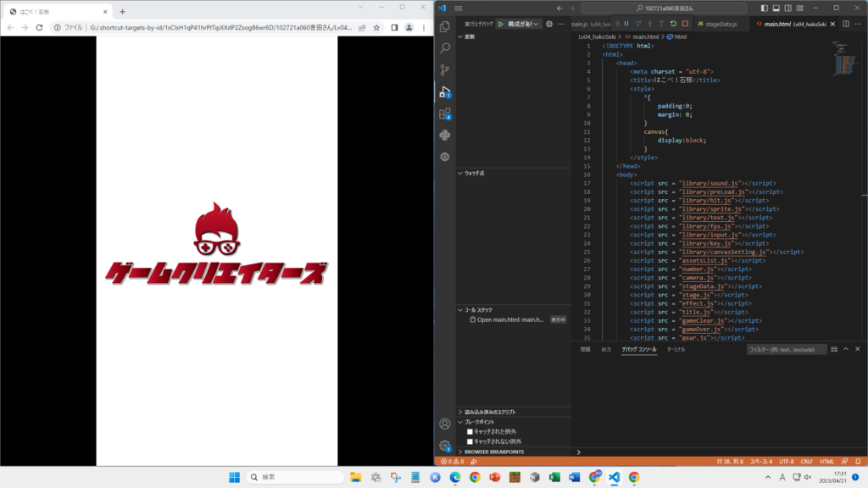Viewport: 868px width, 488px height.
Task: Enable the キャッチされない例外 breakpoint checkbox
Action: pos(470,441)
